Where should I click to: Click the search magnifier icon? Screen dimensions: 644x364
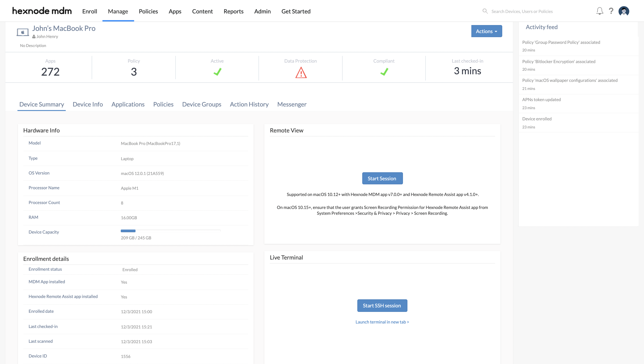tap(485, 11)
